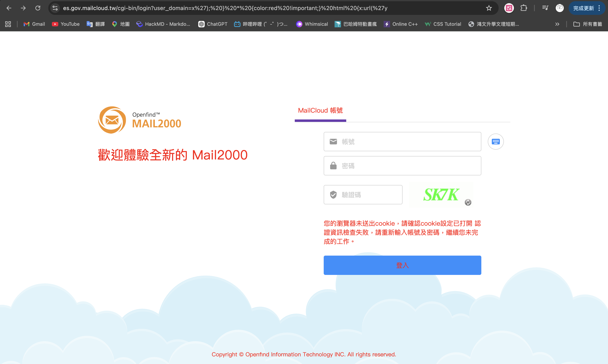Refresh the captcha with the reload icon
This screenshot has height=364, width=608.
tap(468, 202)
